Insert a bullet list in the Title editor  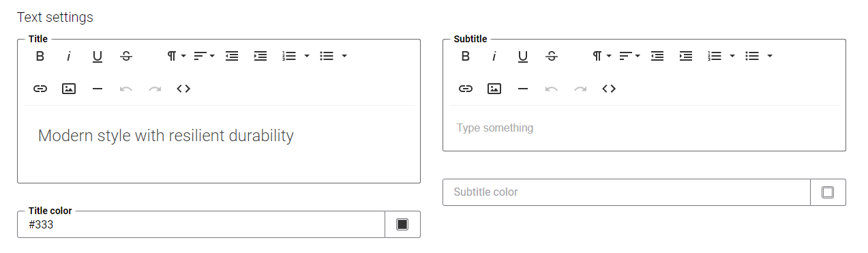click(327, 56)
